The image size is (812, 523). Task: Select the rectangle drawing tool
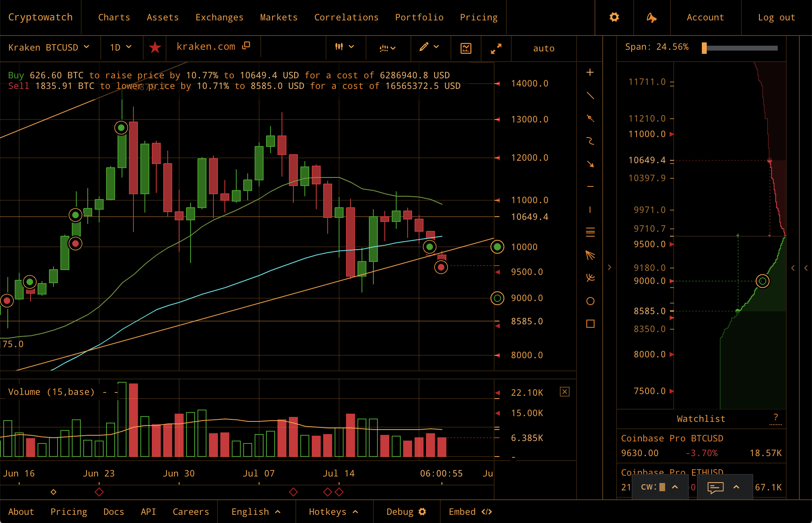590,324
